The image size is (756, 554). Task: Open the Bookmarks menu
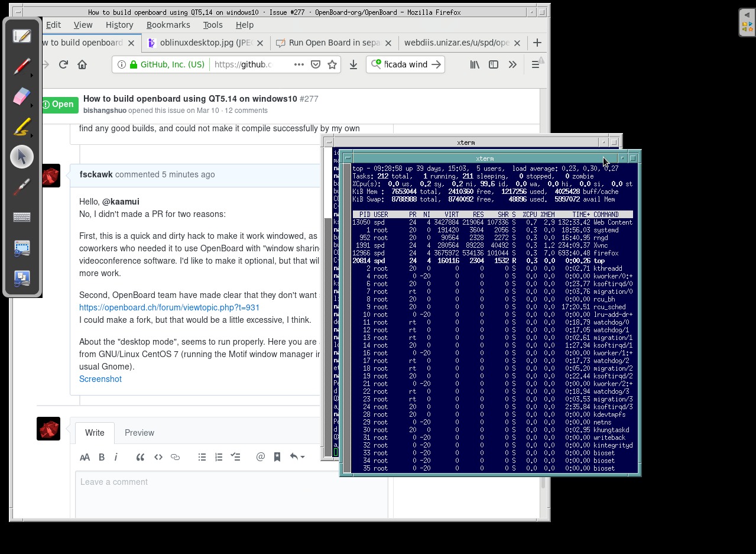168,25
